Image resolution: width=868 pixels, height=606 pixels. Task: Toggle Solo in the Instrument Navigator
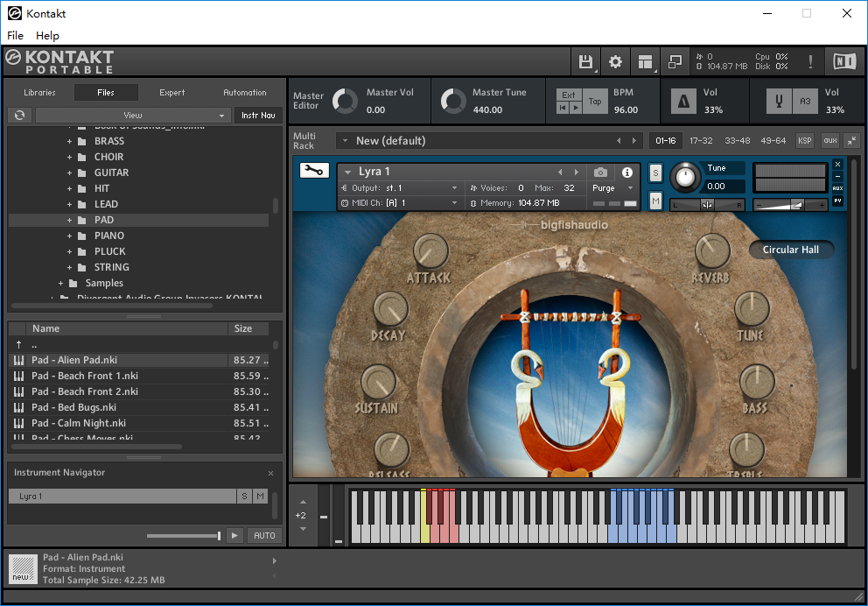[x=244, y=497]
